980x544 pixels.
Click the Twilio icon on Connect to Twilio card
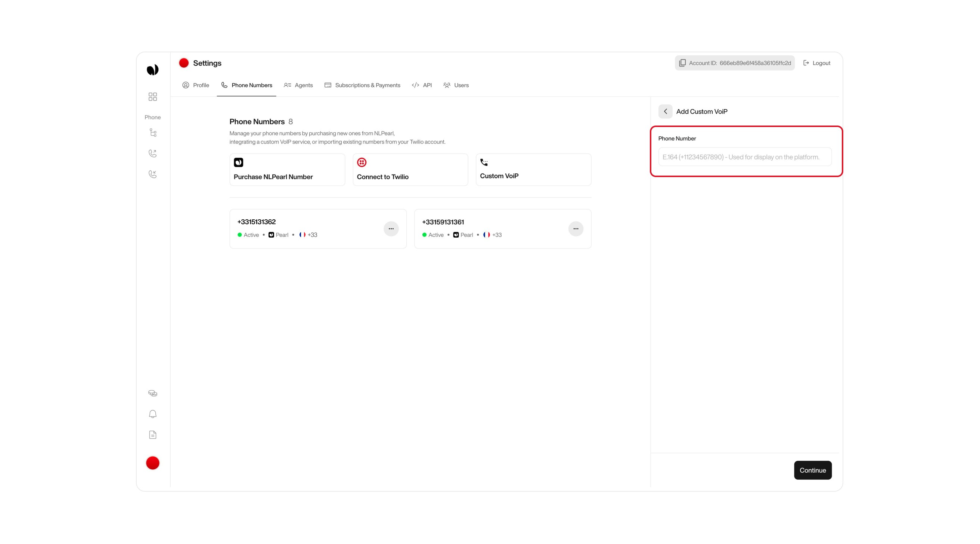[x=362, y=162]
